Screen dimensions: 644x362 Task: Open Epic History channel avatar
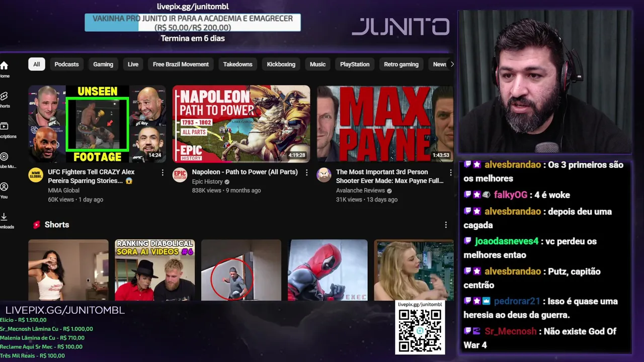[x=180, y=175]
